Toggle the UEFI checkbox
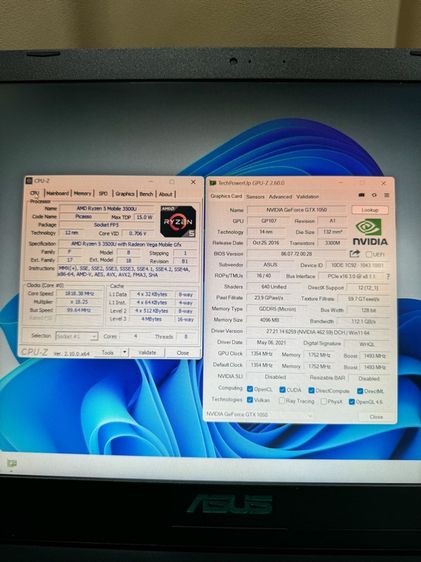 pos(369,254)
